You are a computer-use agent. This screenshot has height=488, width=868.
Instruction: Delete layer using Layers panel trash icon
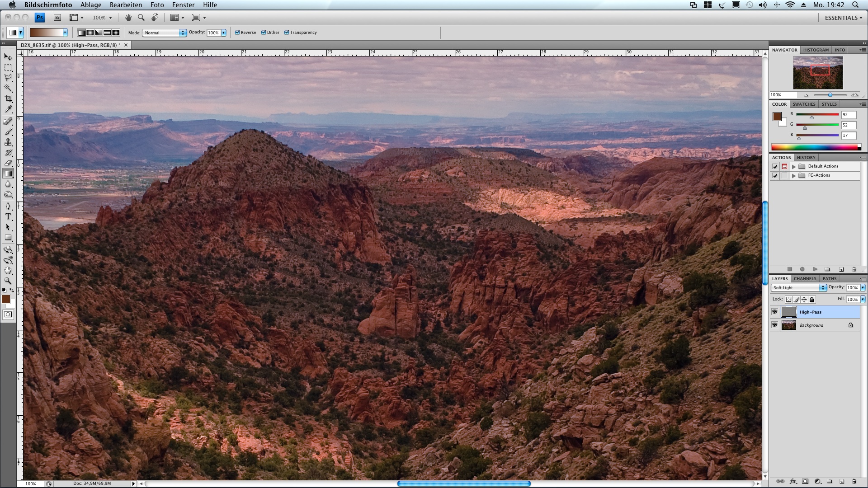click(854, 481)
